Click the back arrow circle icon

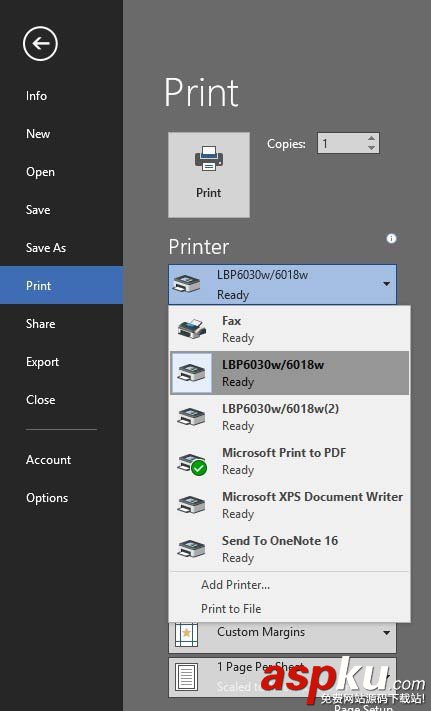pyautogui.click(x=40, y=44)
